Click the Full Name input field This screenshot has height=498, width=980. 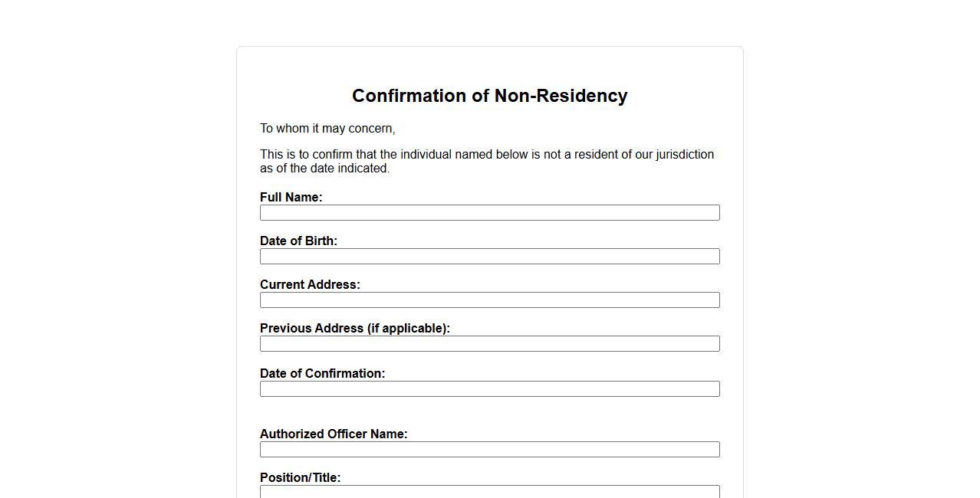[489, 212]
